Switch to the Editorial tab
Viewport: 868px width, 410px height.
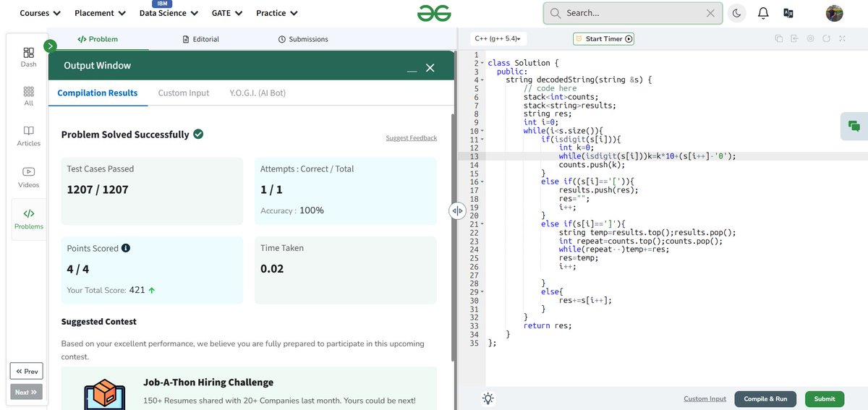tap(201, 39)
